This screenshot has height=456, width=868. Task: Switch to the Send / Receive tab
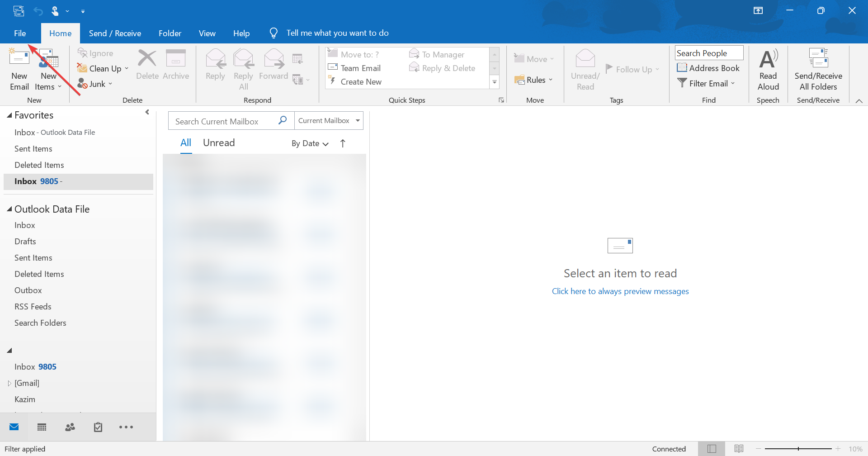point(115,33)
